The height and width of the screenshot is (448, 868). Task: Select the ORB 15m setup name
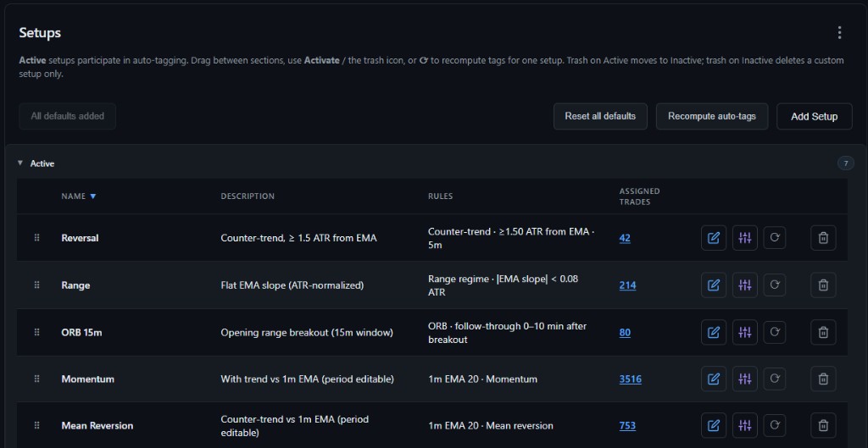tap(81, 332)
